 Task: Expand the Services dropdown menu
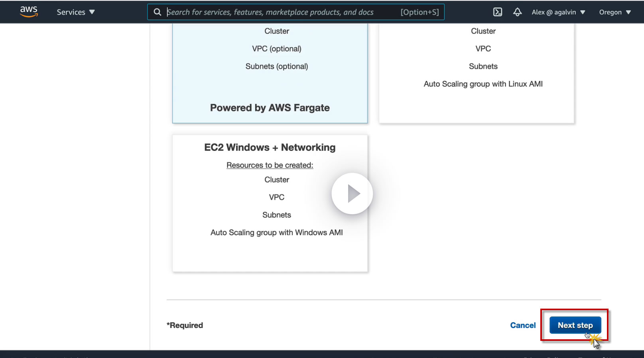coord(76,12)
